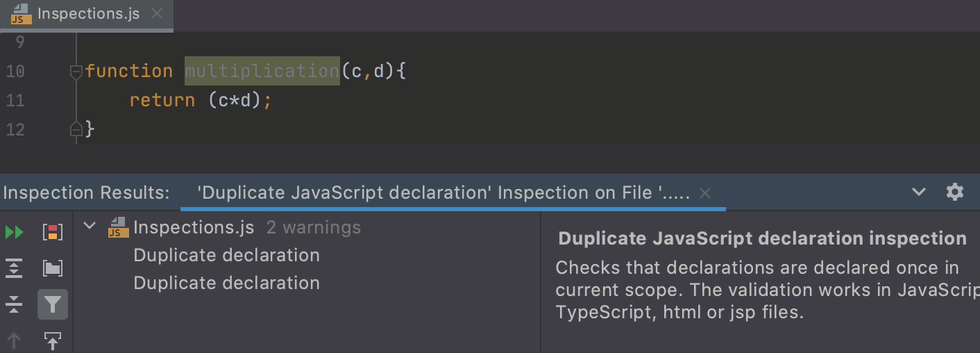Screen dimensions: 980x353
Task: Click the Export inspection results icon
Action: point(53,340)
